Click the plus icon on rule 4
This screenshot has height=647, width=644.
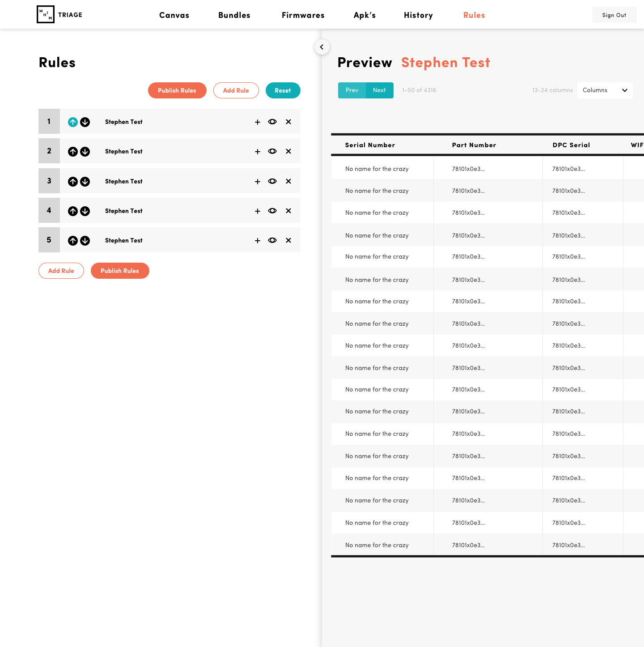tap(258, 211)
